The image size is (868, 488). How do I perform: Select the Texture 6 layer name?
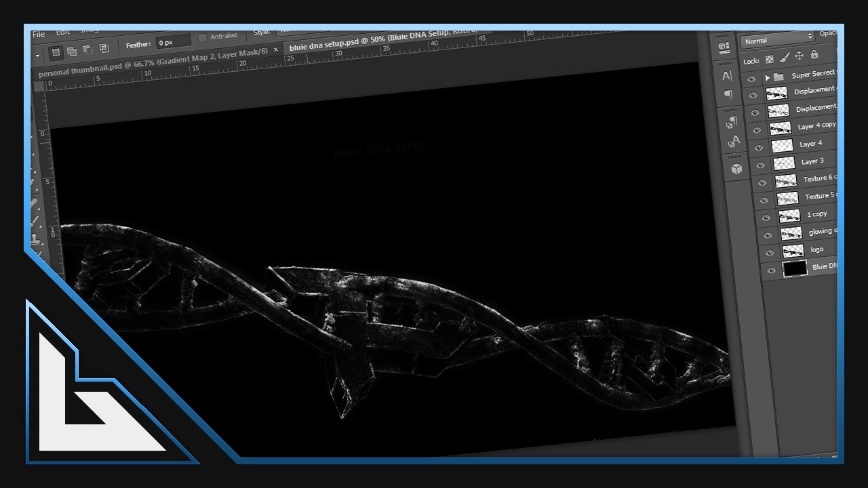click(x=821, y=178)
